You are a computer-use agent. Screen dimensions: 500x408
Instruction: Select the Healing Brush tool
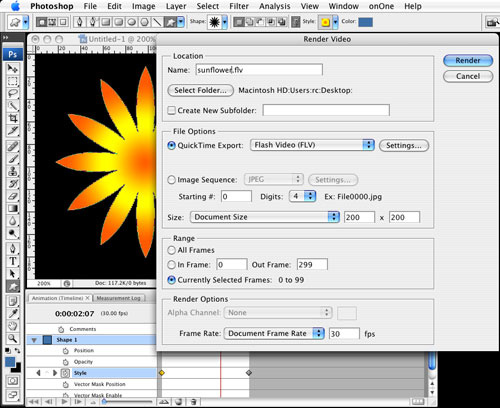point(13,147)
